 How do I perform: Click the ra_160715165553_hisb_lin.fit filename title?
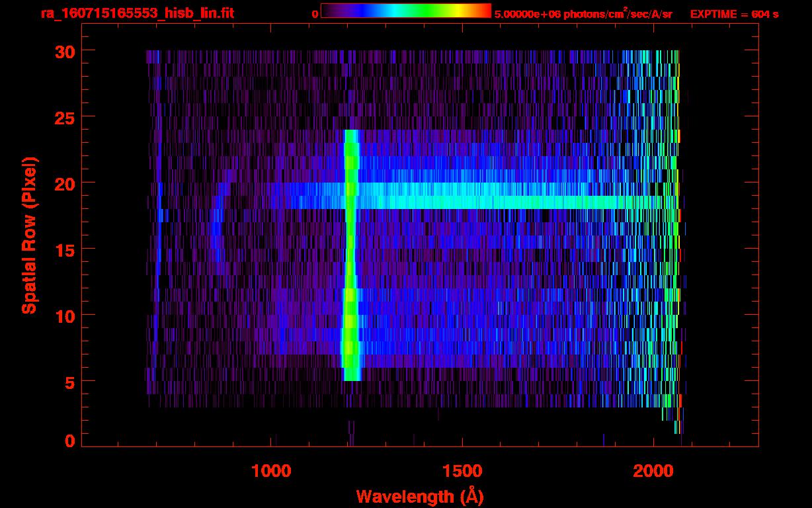[137, 13]
